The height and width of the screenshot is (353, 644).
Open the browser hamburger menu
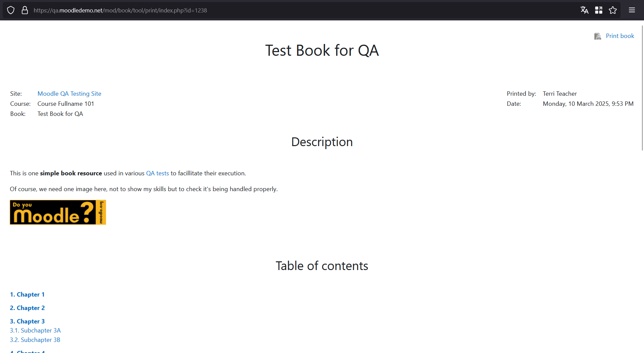coord(632,10)
